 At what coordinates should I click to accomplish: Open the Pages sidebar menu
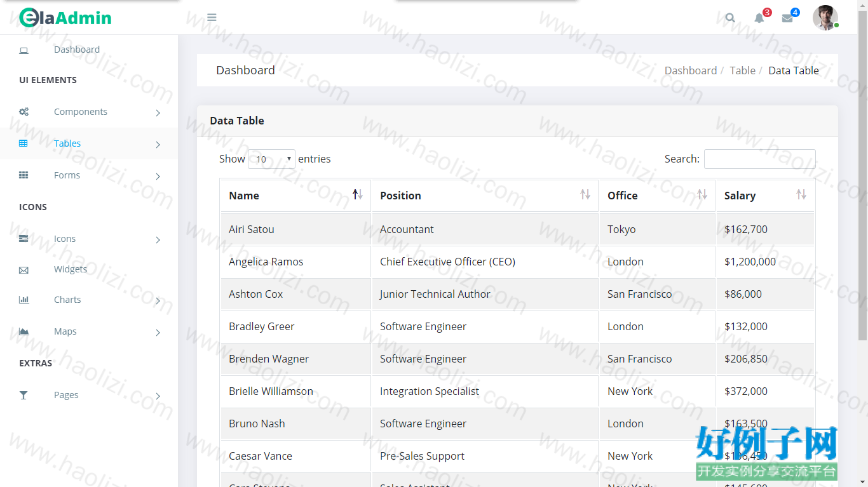coord(66,395)
